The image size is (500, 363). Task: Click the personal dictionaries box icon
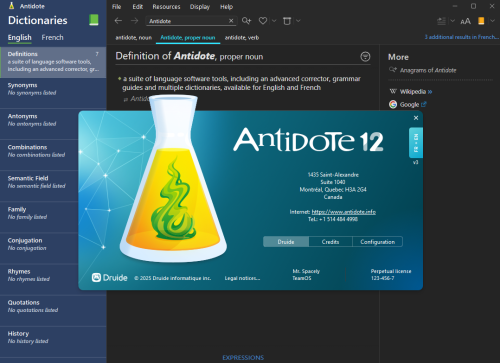pyautogui.click(x=287, y=21)
